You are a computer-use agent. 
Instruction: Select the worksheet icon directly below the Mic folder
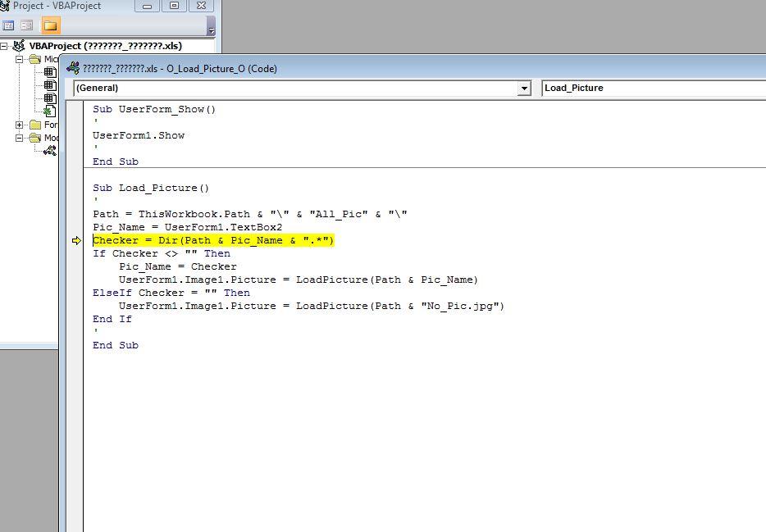50,72
